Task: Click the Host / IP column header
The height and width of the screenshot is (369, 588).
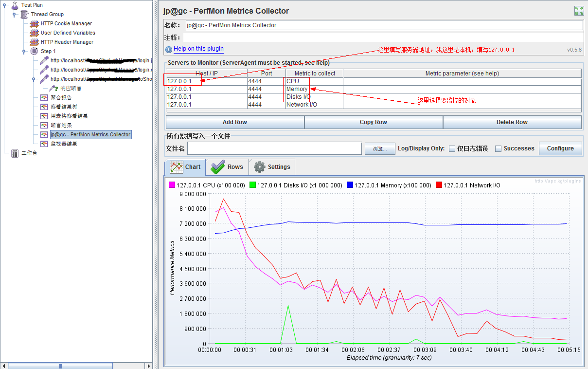Action: coord(206,74)
